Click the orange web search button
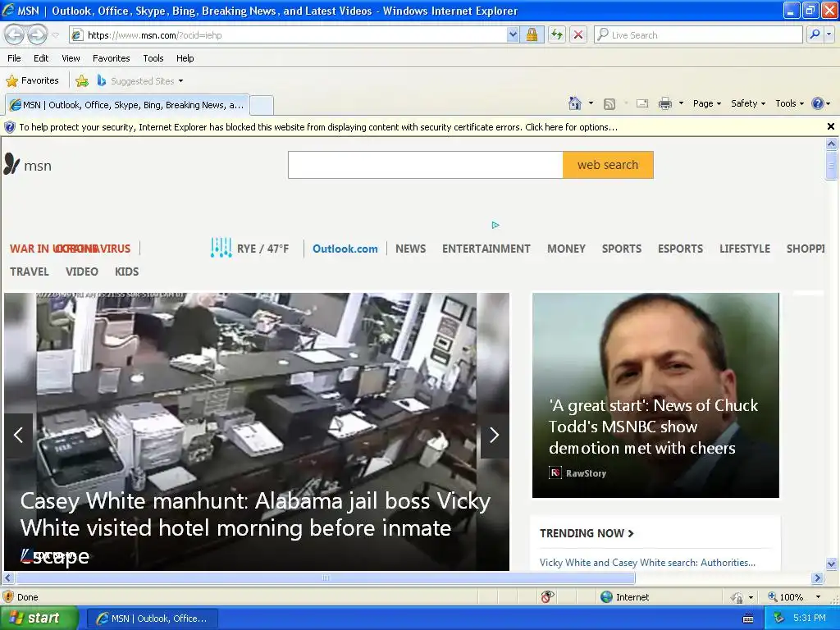 pyautogui.click(x=608, y=165)
